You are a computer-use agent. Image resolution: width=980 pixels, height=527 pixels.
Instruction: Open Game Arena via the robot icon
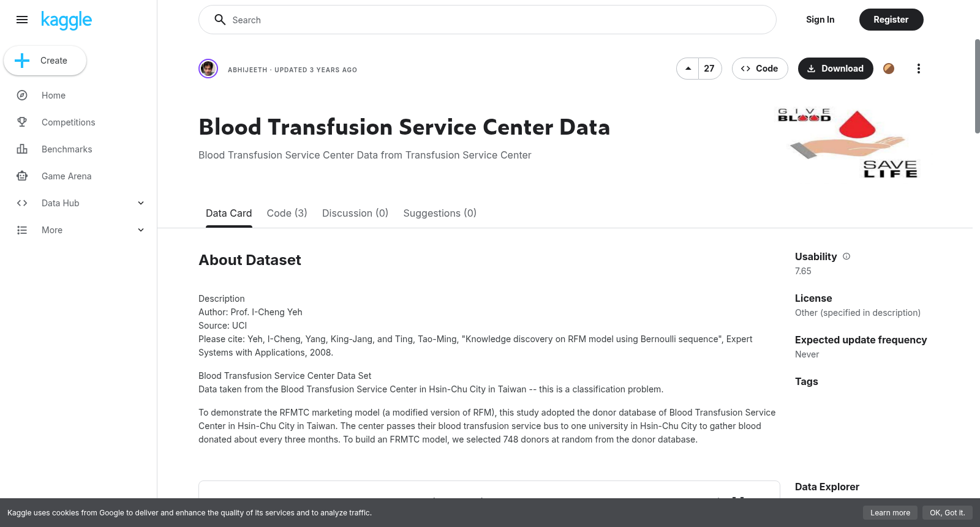[x=22, y=176]
